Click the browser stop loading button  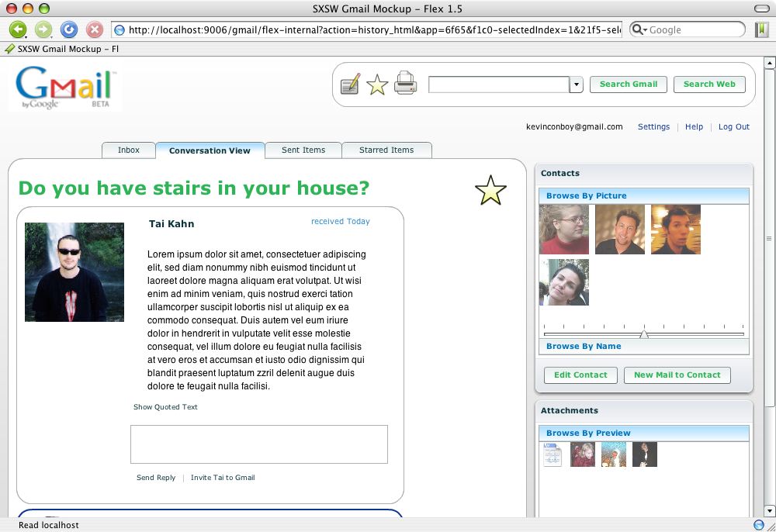(x=94, y=29)
